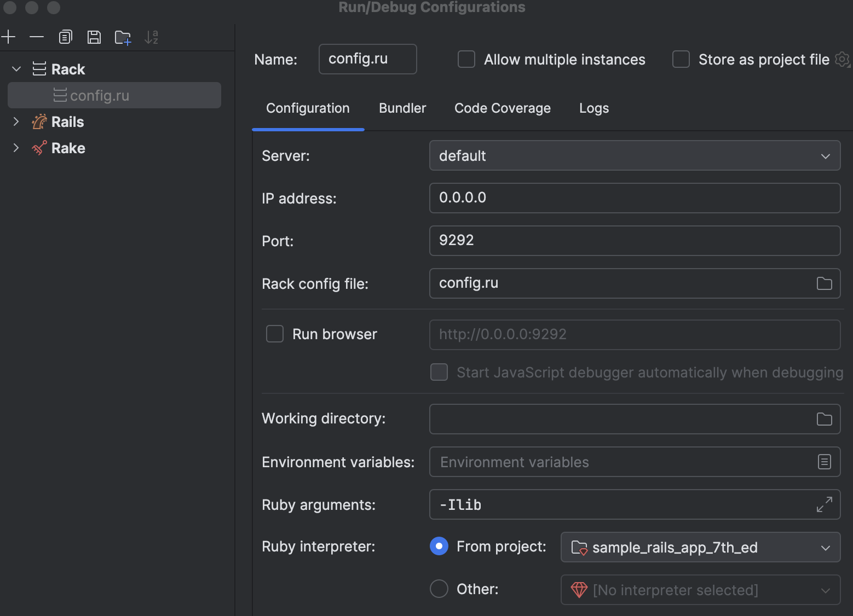Sort configurations alphabetically
The image size is (853, 616).
tap(152, 37)
